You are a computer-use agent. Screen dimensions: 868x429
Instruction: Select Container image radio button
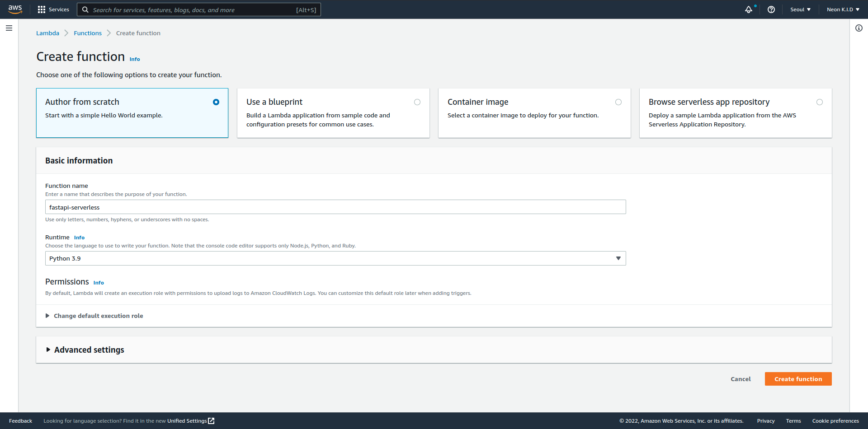(618, 102)
